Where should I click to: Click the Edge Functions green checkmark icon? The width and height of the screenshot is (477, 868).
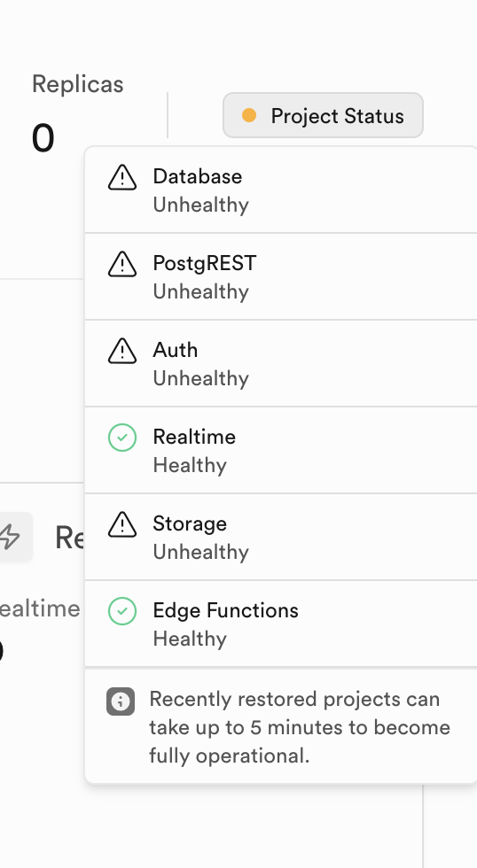[x=121, y=611]
